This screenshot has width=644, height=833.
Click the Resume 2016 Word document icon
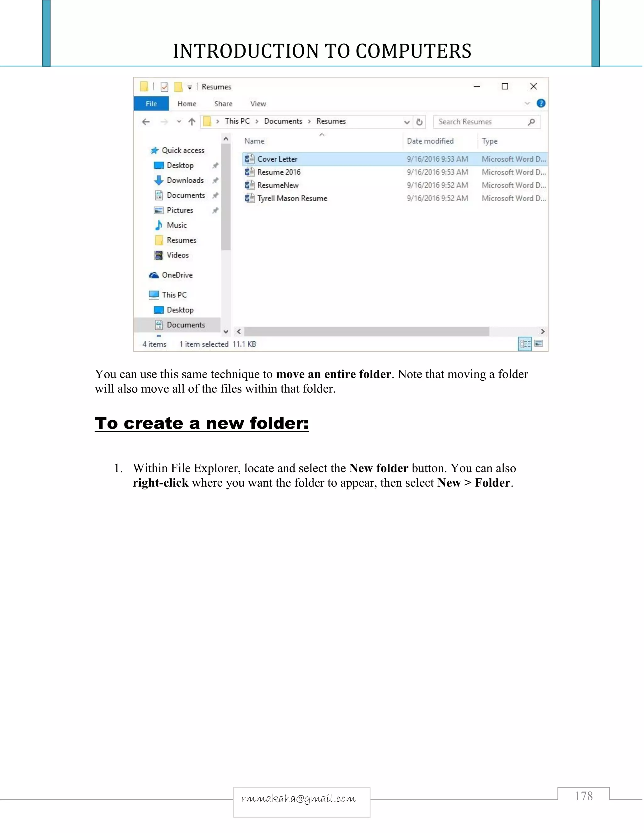pos(249,172)
